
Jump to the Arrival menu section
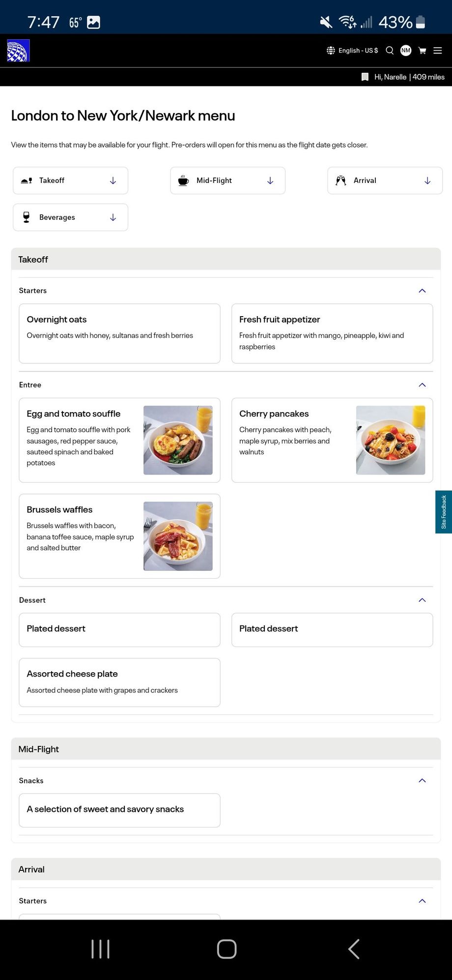point(385,180)
